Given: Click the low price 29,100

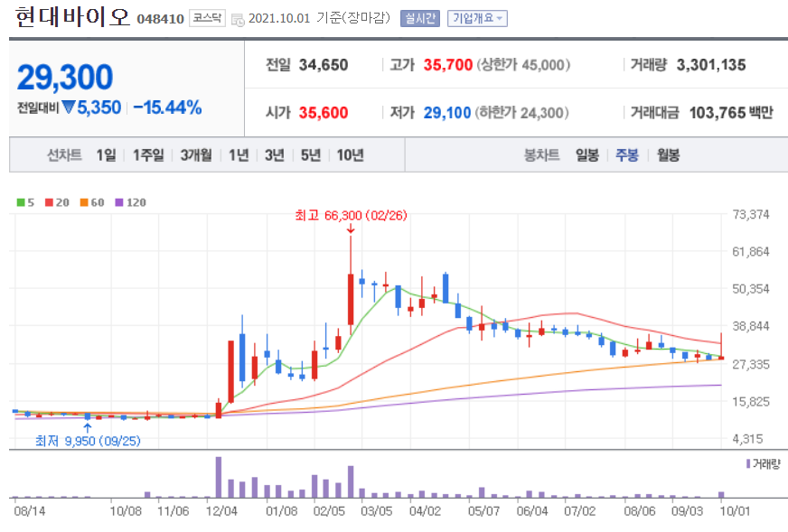Looking at the screenshot, I should pos(446,113).
